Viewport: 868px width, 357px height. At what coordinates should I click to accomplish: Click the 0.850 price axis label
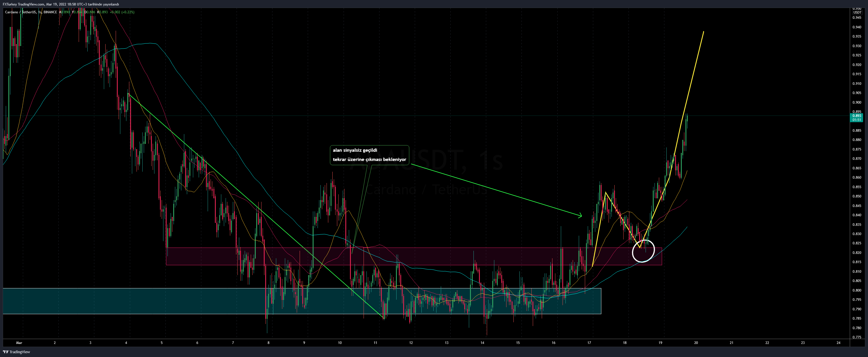pyautogui.click(x=857, y=196)
